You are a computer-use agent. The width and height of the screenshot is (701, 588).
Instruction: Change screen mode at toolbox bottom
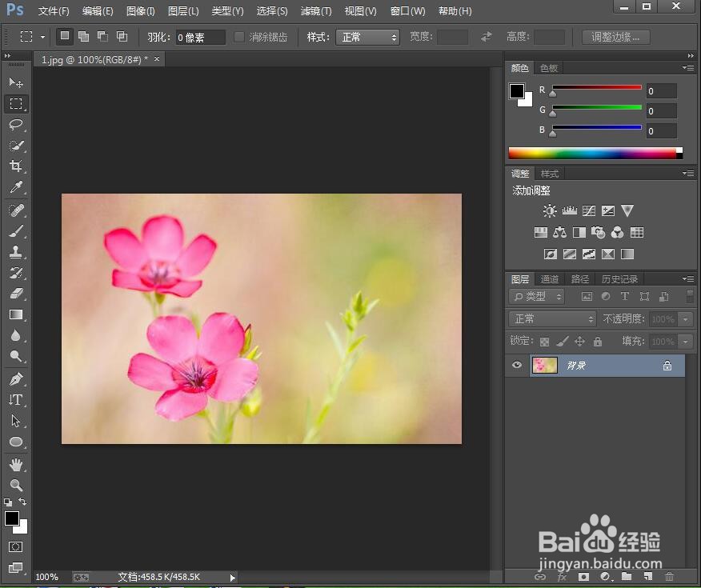pyautogui.click(x=16, y=567)
